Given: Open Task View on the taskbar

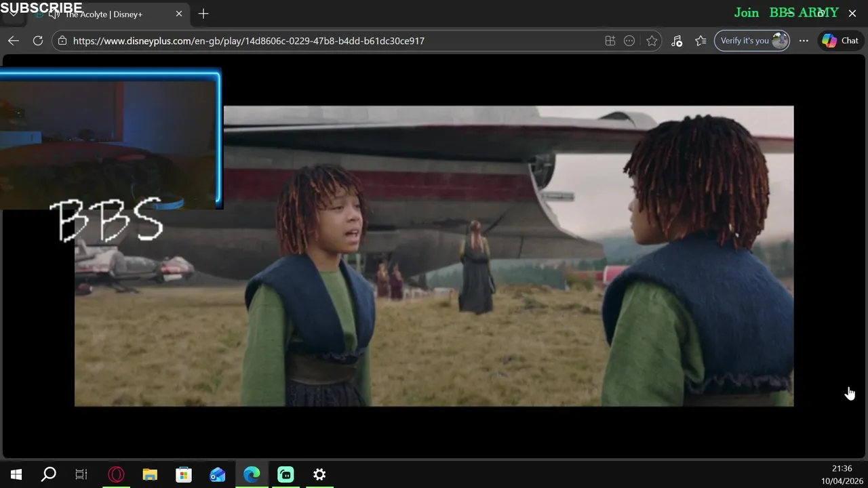Looking at the screenshot, I should (81, 474).
